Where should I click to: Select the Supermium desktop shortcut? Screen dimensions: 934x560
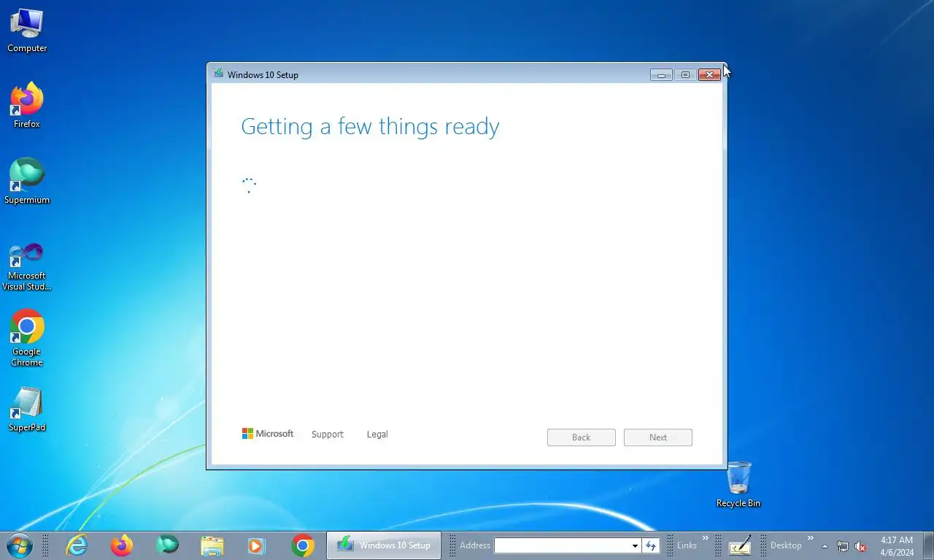[x=27, y=182]
